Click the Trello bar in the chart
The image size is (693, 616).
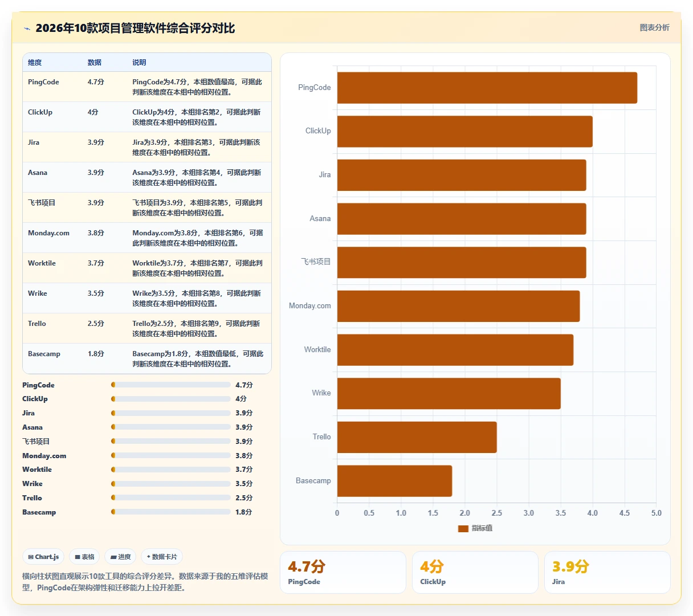coord(417,437)
